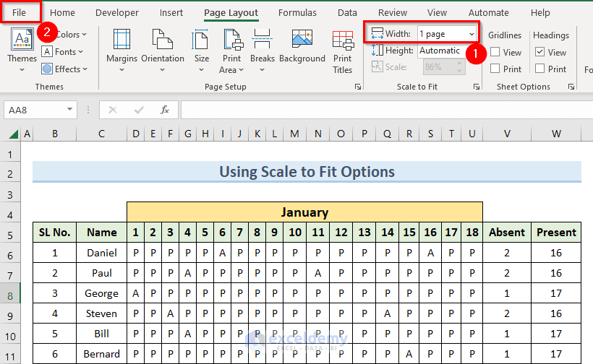Open the Themes gallery icon

(22, 39)
